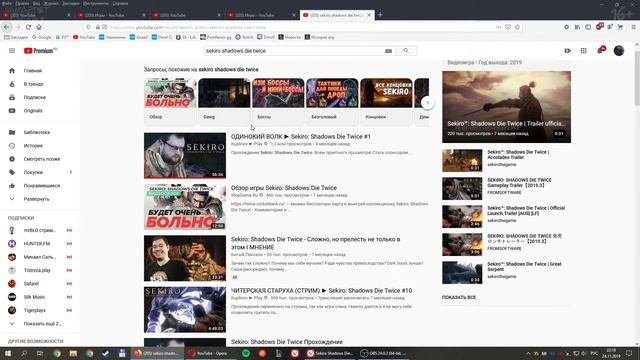Click the search magnifier button
The width and height of the screenshot is (640, 360).
point(406,51)
